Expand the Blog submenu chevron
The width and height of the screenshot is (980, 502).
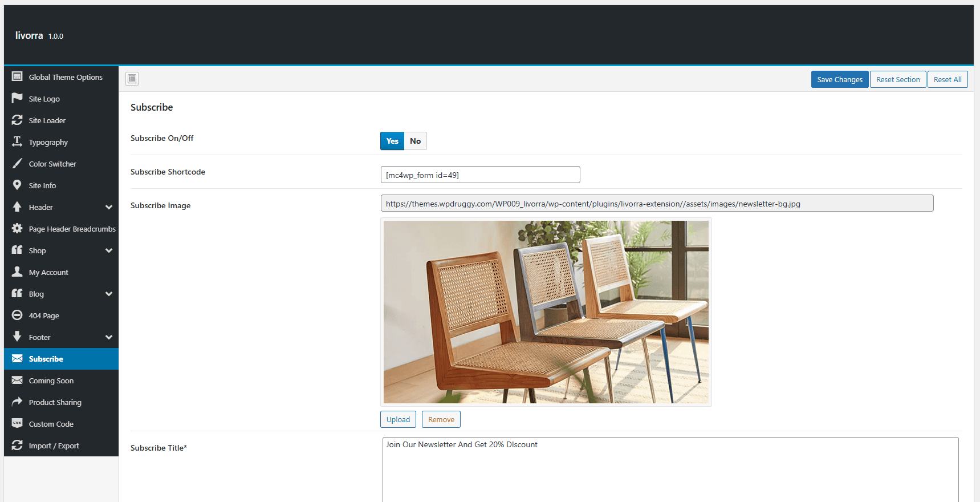pyautogui.click(x=109, y=294)
